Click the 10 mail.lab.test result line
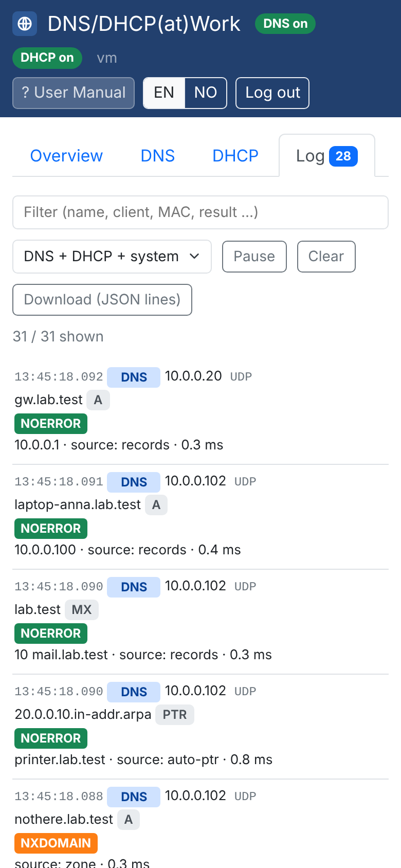This screenshot has height=868, width=401. [143, 655]
